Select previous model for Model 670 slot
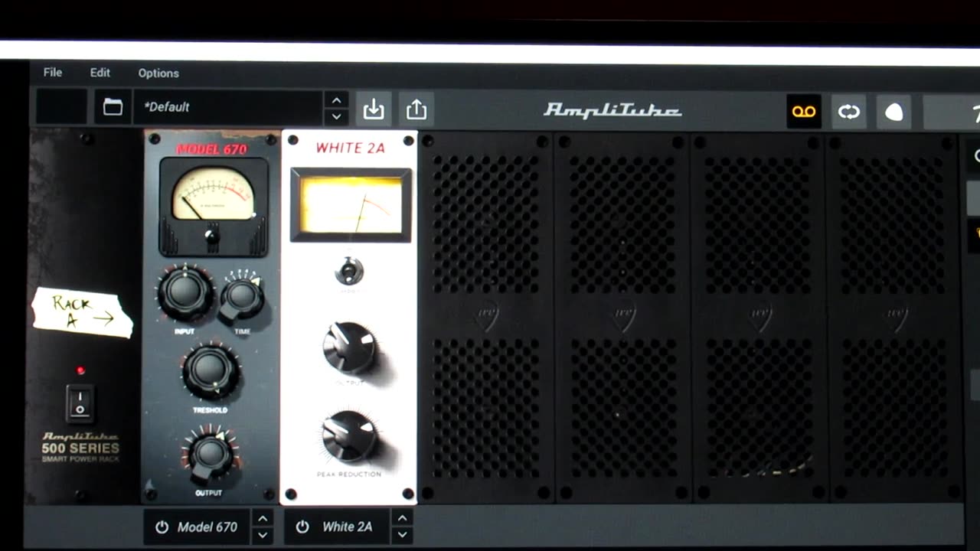 263,518
